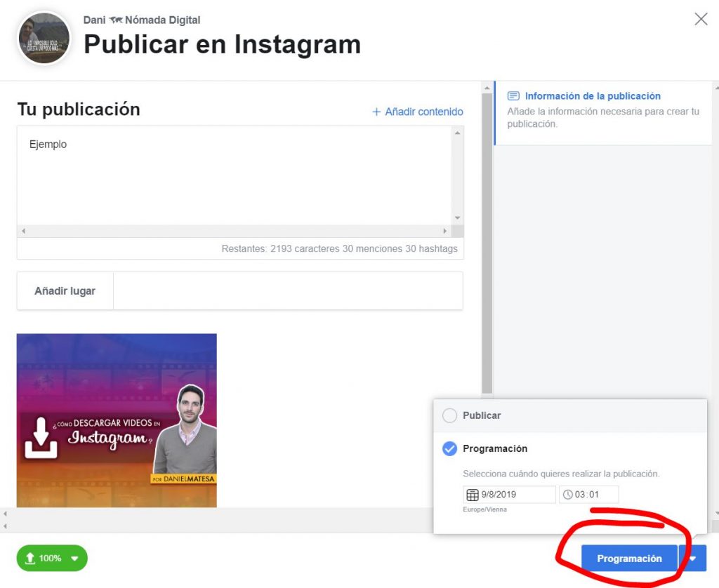Click the upload arrow icon in green button
This screenshot has height=588, width=719.
pyautogui.click(x=29, y=559)
